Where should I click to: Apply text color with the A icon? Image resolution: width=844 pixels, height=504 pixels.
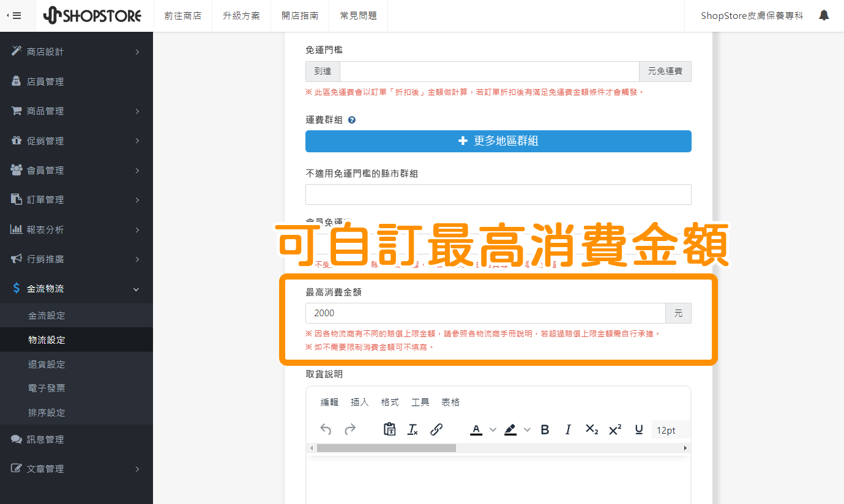click(x=476, y=429)
